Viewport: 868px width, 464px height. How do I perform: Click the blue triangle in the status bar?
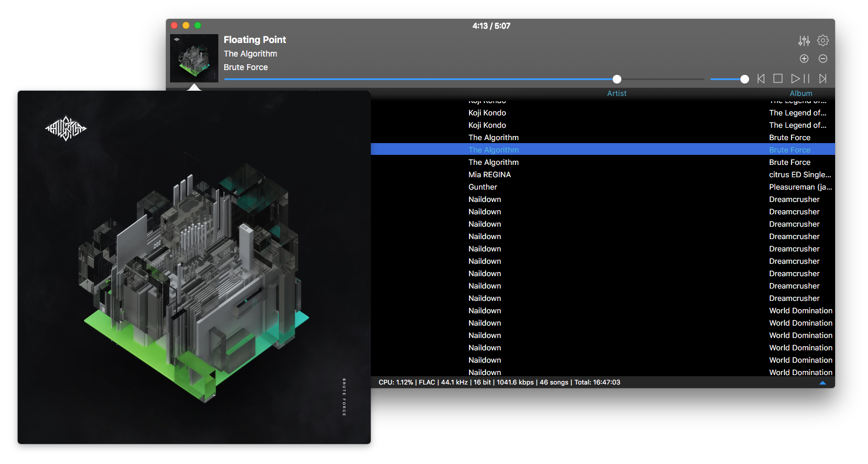823,383
